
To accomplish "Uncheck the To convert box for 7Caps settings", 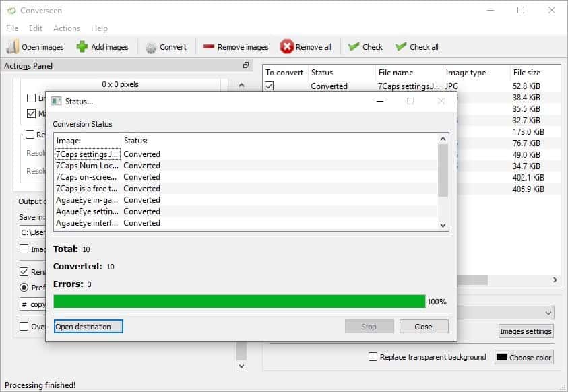I will point(271,86).
